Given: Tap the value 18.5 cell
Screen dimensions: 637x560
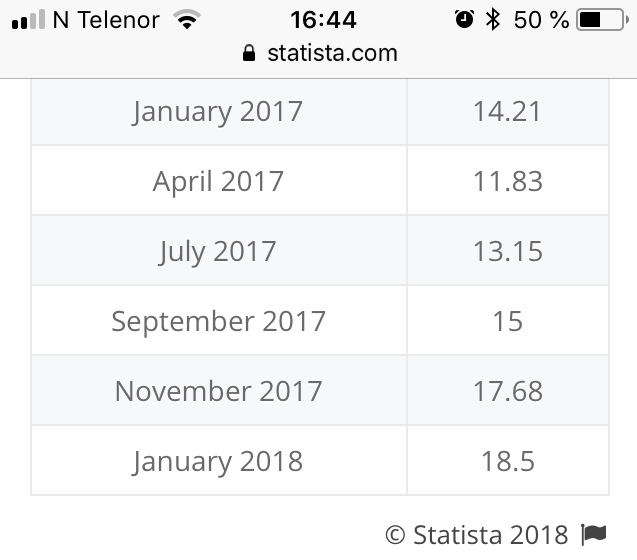Looking at the screenshot, I should coord(508,461).
